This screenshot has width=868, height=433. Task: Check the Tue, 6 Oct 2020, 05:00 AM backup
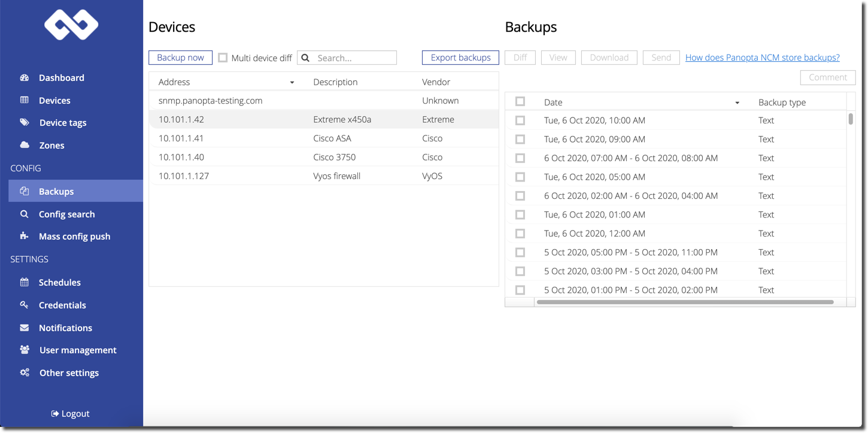point(520,177)
